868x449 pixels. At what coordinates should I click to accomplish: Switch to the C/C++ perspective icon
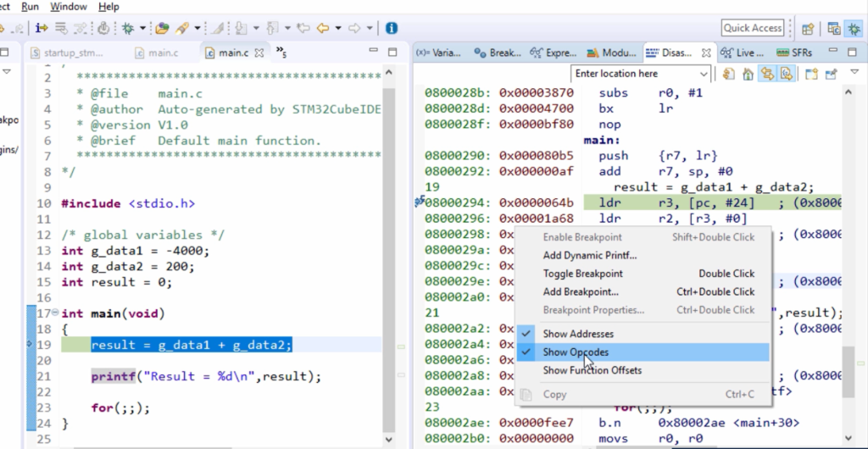(833, 28)
